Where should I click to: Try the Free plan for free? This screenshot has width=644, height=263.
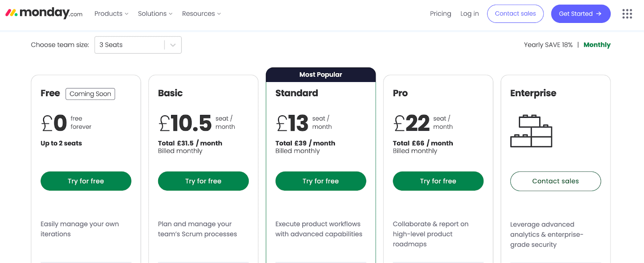pos(86,181)
